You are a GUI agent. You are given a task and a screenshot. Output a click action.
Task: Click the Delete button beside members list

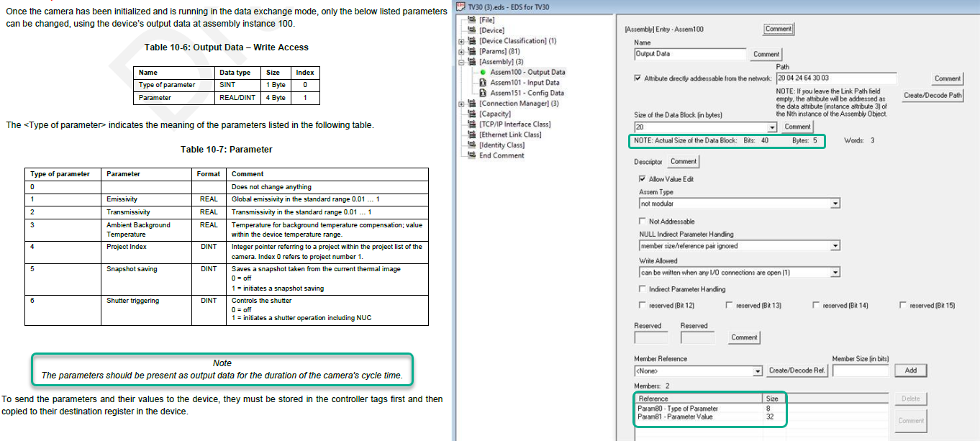point(911,399)
